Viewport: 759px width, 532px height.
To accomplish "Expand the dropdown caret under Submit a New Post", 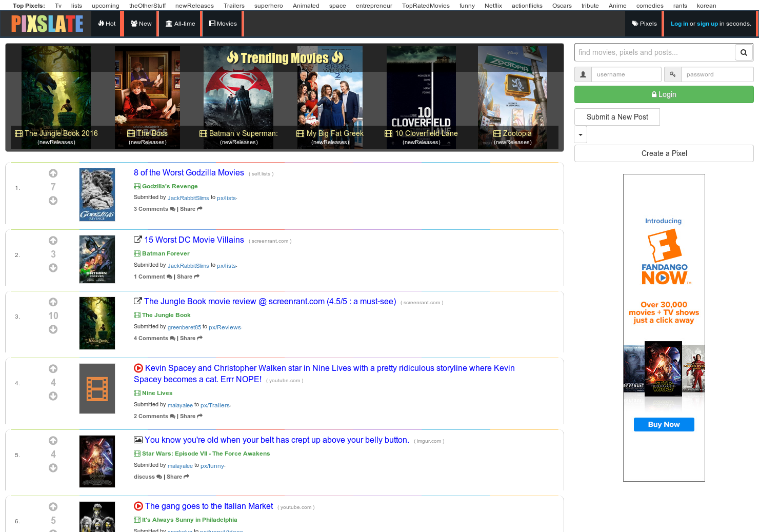I will point(581,135).
